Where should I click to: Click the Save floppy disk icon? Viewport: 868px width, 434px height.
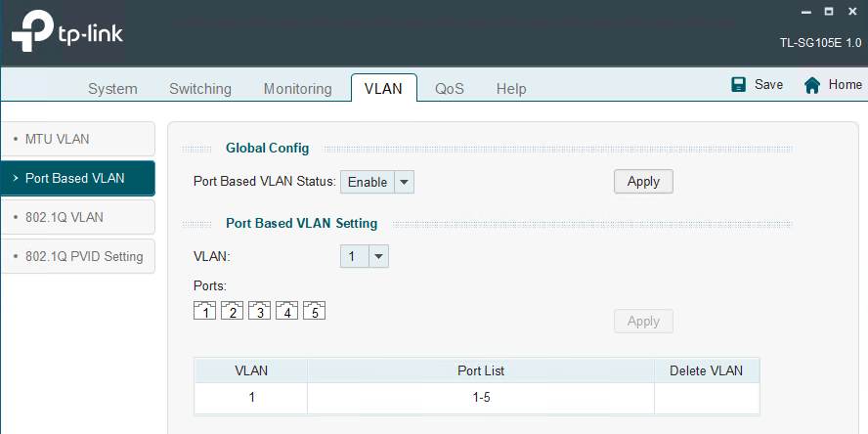(x=739, y=85)
